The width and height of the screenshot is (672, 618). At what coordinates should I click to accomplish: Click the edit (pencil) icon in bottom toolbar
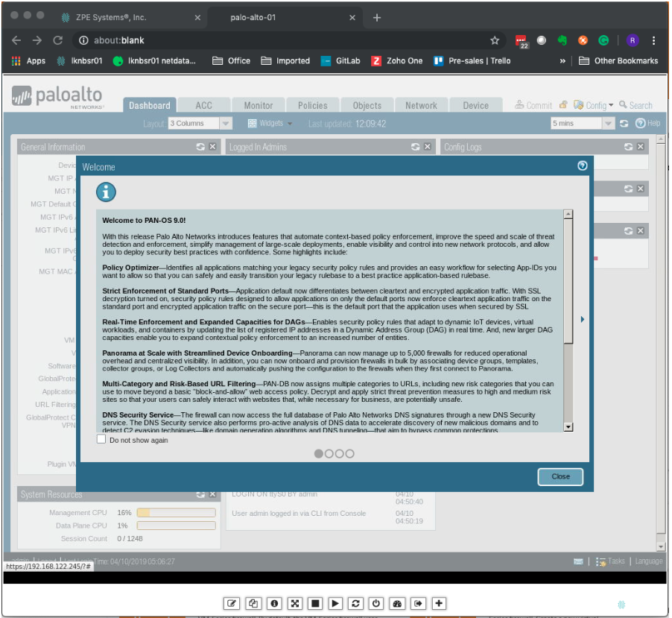[232, 603]
